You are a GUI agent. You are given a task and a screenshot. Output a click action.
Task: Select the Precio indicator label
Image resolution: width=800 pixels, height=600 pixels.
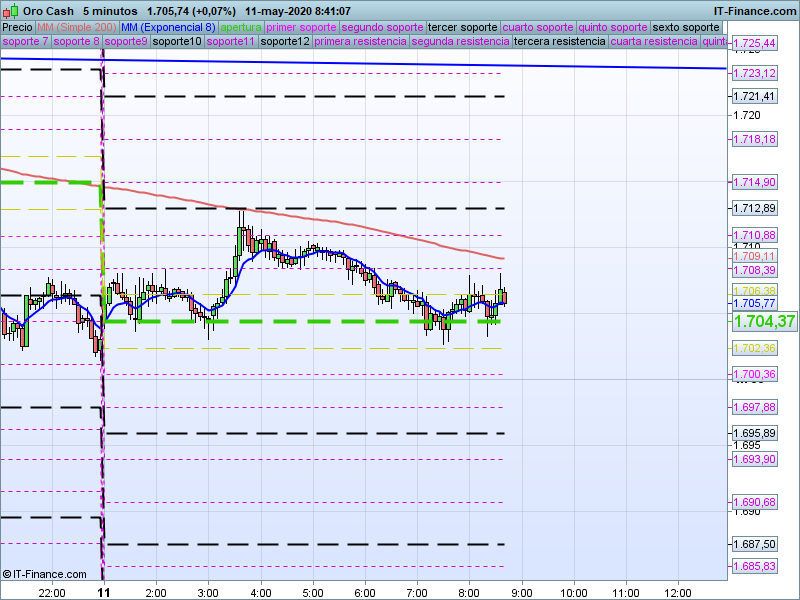(17, 27)
